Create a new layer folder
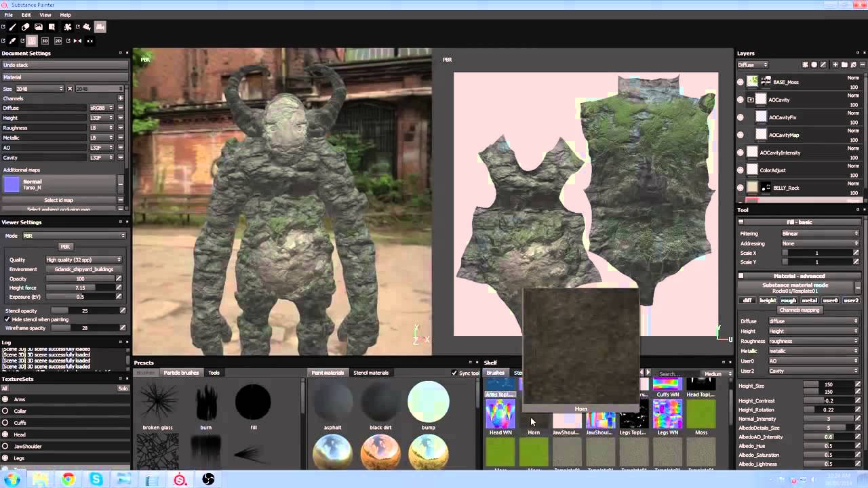 point(844,65)
